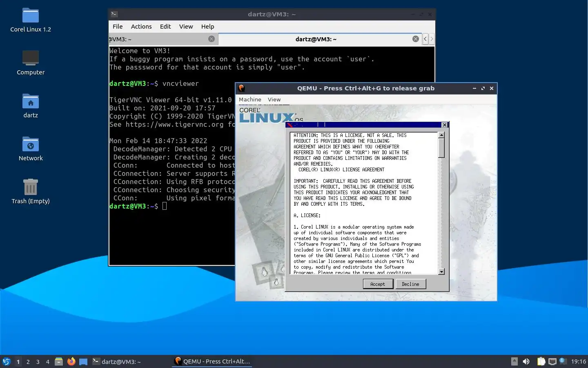Switch to workspace 4 in pager
Viewport: 588px width, 368px height.
[x=47, y=361]
